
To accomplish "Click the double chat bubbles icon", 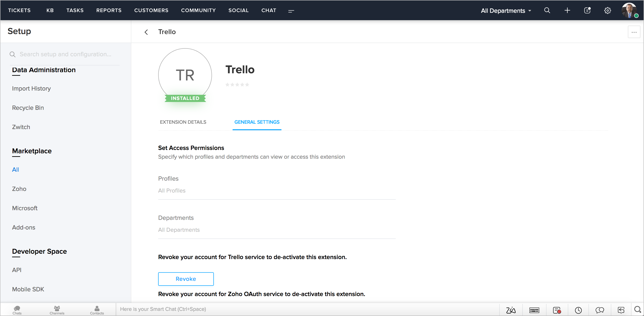I will point(599,310).
